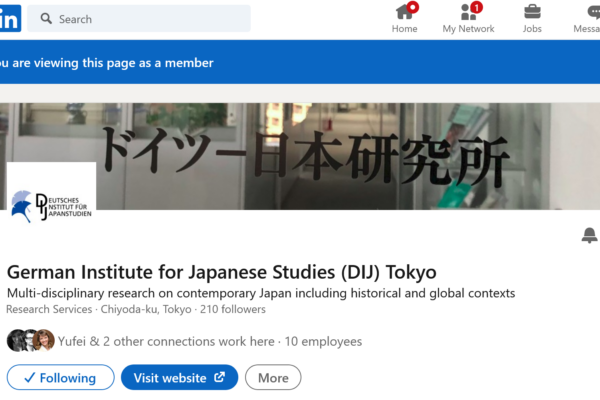This screenshot has width=600, height=400.
Task: Click the Multi-disciplinary research tagline
Action: [x=261, y=293]
